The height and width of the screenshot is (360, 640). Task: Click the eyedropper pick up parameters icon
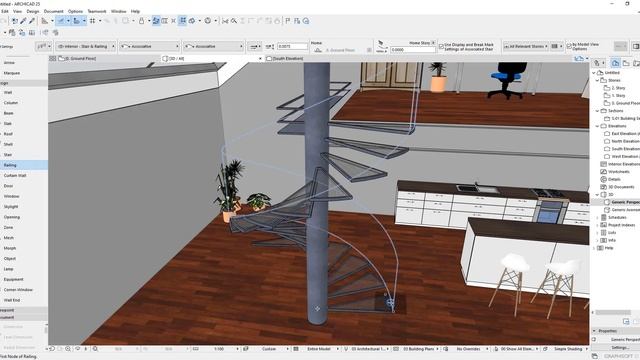tap(23, 21)
